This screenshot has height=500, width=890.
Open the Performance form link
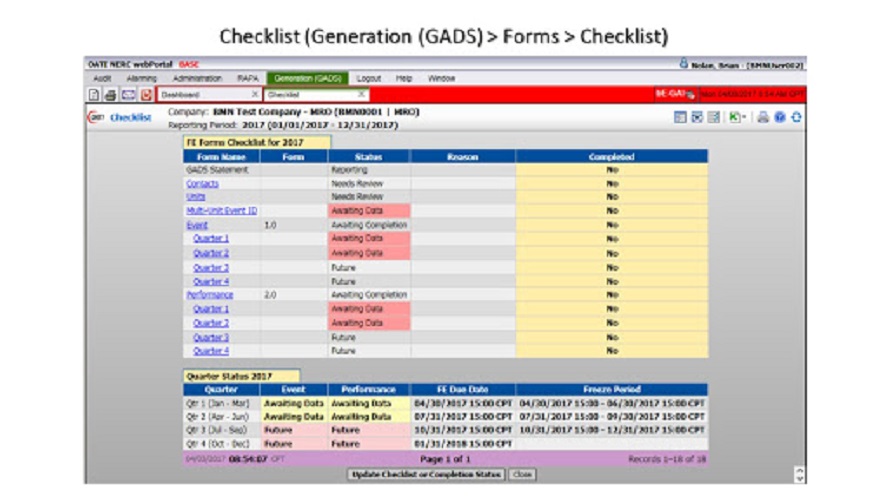pos(209,295)
